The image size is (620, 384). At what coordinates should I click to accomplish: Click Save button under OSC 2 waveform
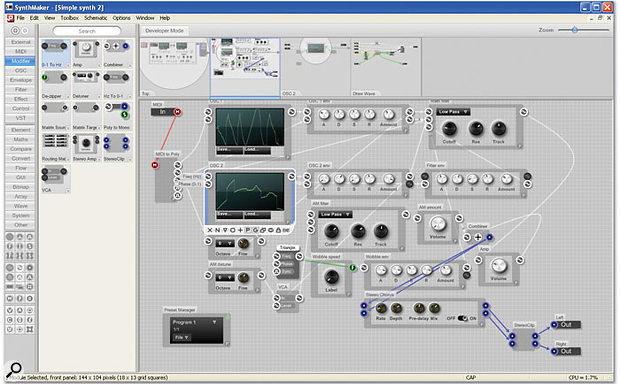(x=229, y=215)
